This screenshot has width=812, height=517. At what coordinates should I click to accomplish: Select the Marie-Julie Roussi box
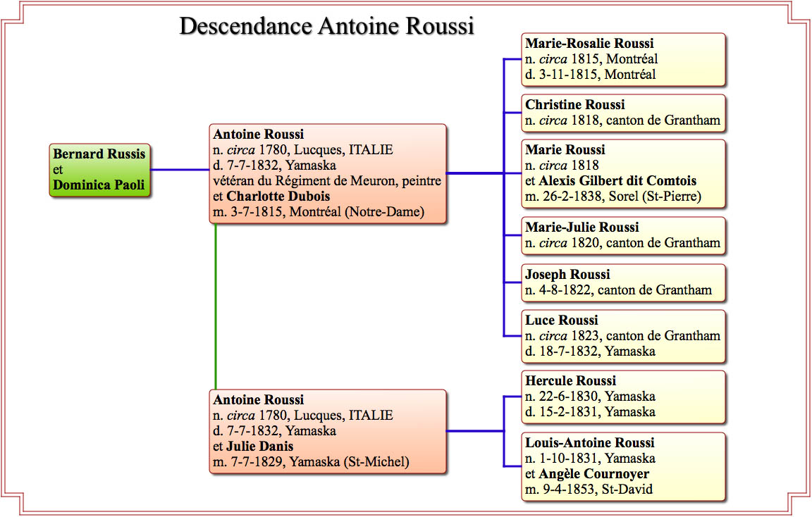[x=623, y=235]
